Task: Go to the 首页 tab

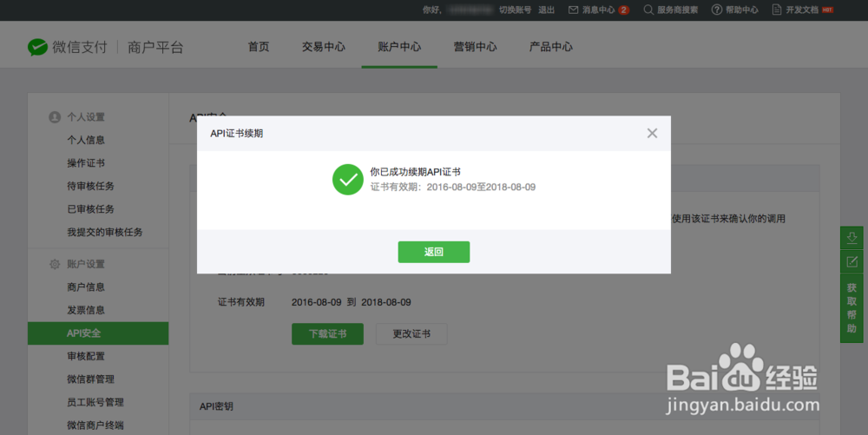Action: [x=259, y=47]
